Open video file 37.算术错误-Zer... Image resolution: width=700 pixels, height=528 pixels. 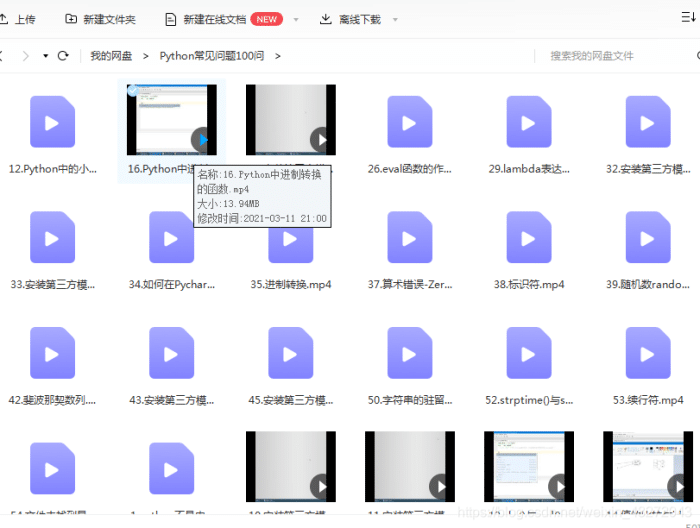(x=410, y=237)
